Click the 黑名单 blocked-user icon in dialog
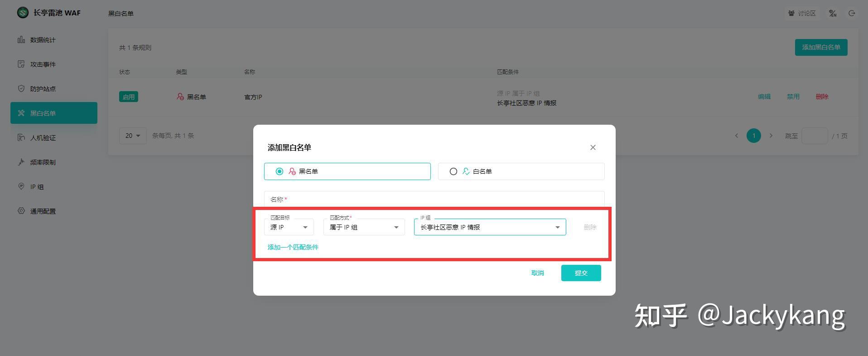This screenshot has height=356, width=868. pos(292,171)
